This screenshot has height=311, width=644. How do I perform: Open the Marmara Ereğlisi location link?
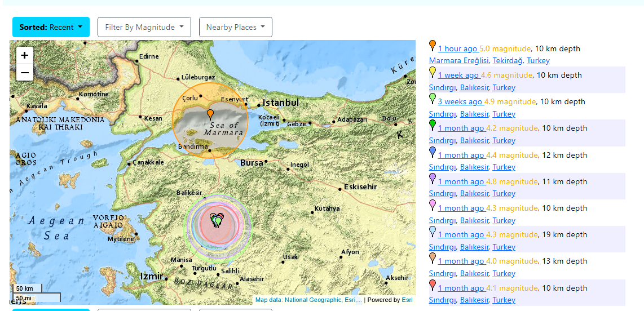[458, 61]
